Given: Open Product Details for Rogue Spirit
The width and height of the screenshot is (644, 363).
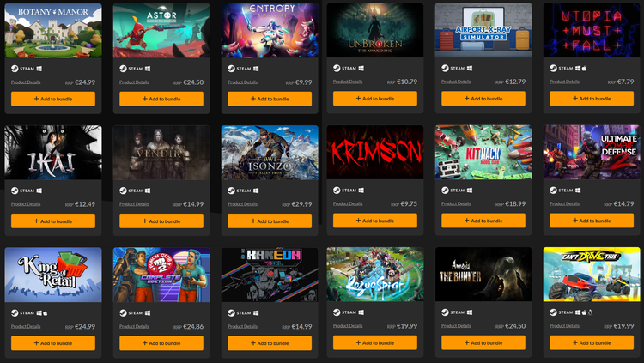Looking at the screenshot, I should click(x=348, y=325).
